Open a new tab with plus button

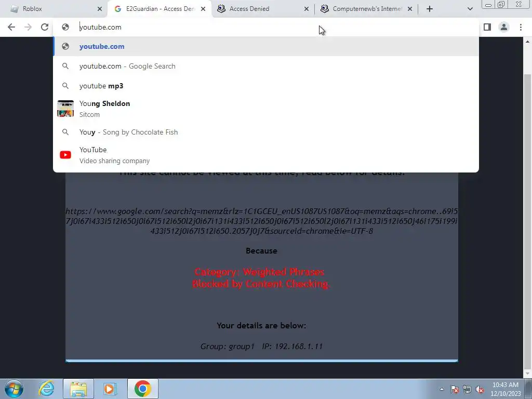tap(430, 9)
